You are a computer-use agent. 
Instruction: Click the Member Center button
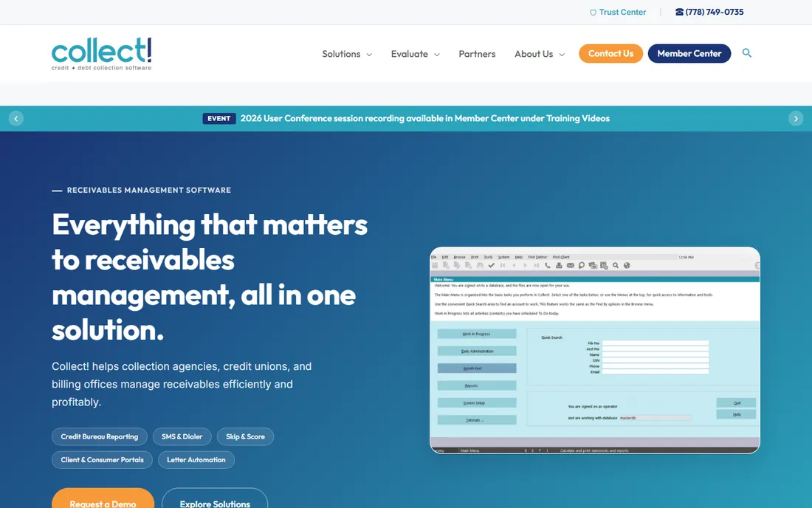click(689, 53)
